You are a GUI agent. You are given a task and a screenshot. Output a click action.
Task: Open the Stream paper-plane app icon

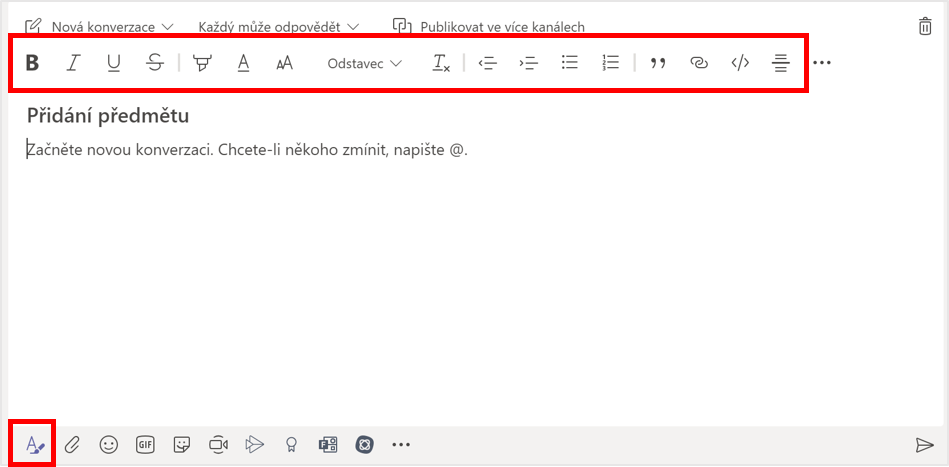click(x=255, y=445)
